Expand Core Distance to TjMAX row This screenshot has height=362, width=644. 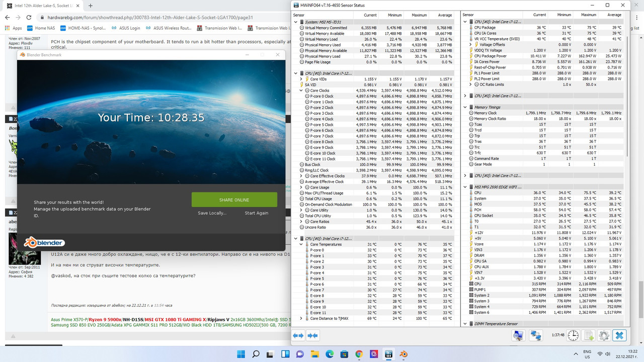301,318
